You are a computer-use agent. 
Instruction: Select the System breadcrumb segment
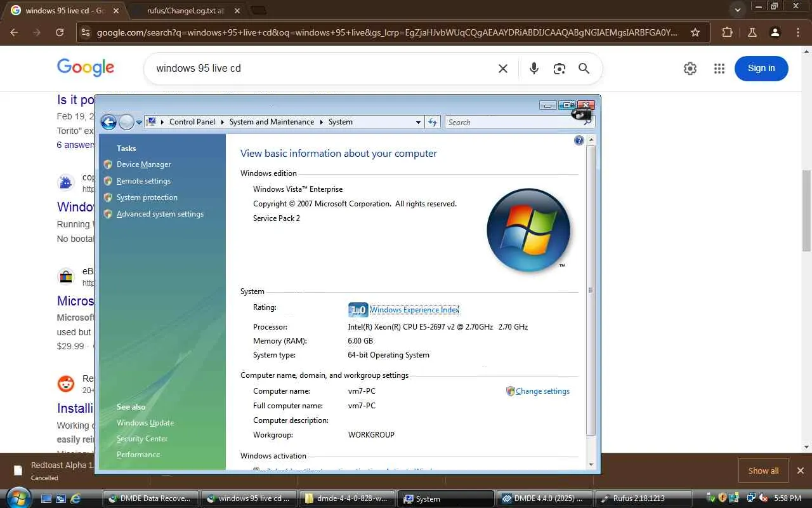coord(340,122)
